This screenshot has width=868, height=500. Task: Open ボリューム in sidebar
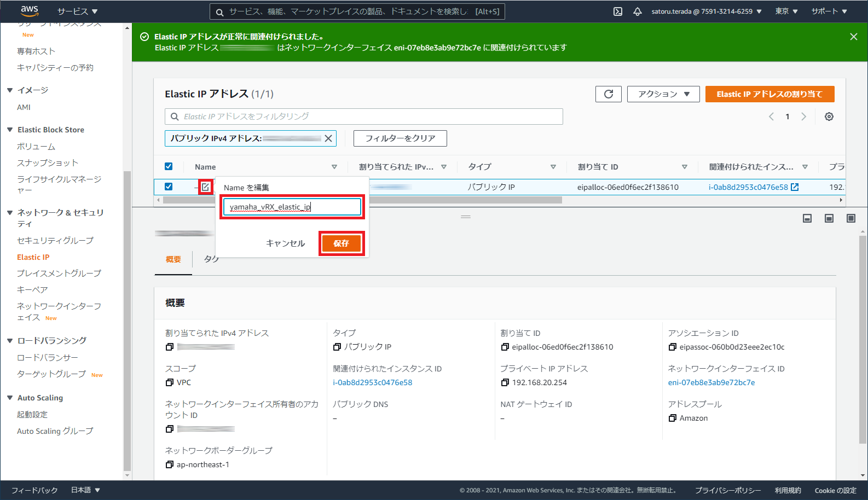coord(36,147)
